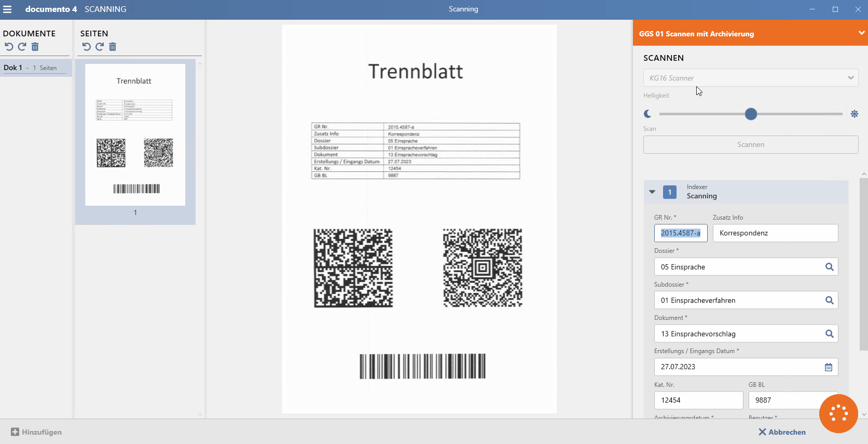The height and width of the screenshot is (444, 868).
Task: Select page 1 thumbnail
Action: (135, 135)
